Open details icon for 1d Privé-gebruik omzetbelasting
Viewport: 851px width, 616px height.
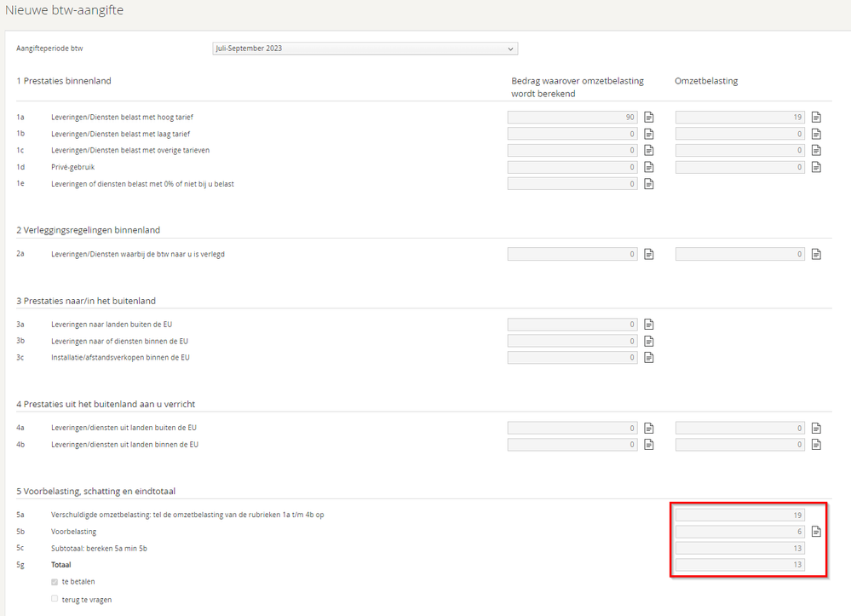[x=816, y=167]
